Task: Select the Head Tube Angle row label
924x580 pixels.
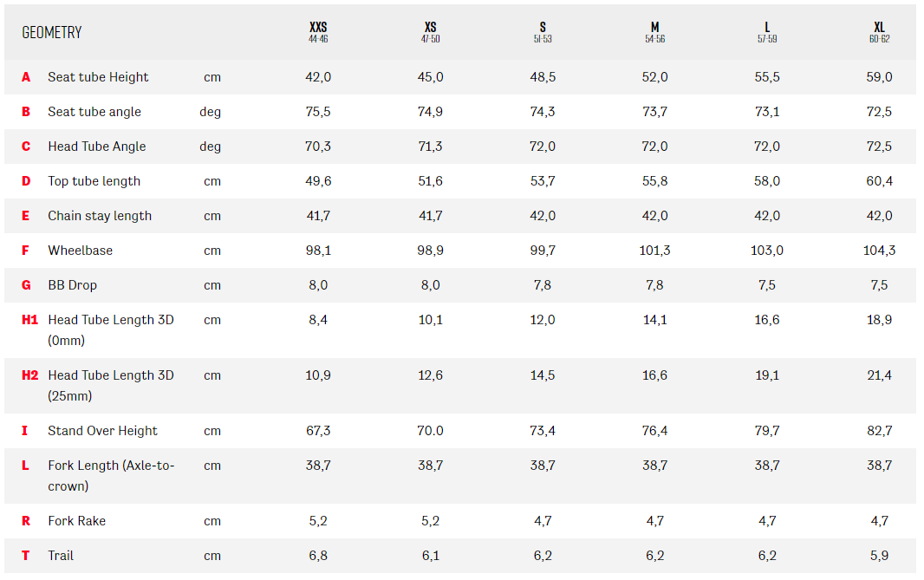Action: (x=97, y=147)
